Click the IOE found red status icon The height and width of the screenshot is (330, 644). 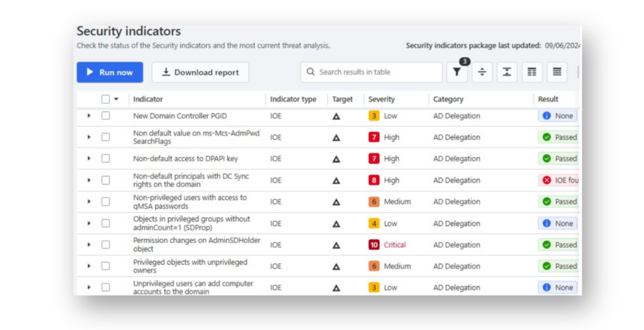[x=547, y=180]
